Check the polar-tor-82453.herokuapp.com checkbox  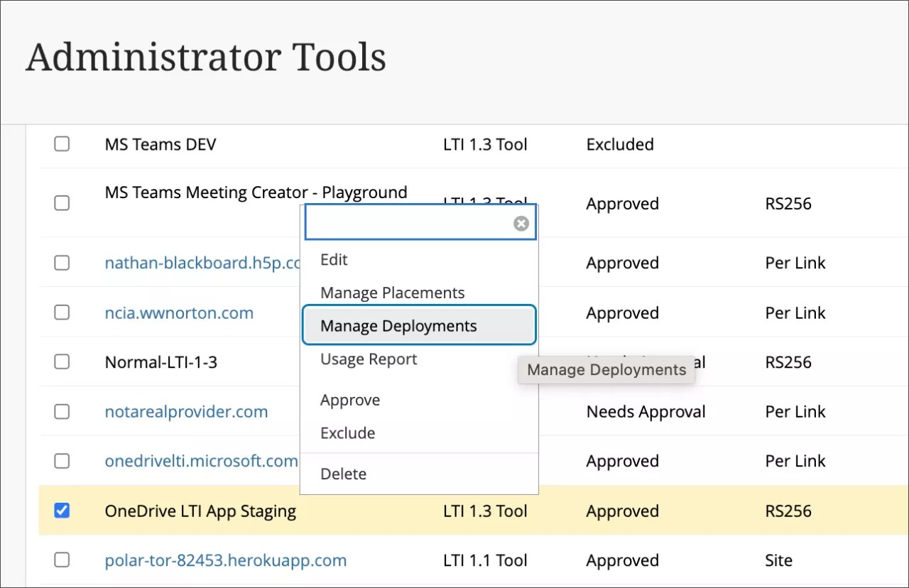pyautogui.click(x=61, y=560)
